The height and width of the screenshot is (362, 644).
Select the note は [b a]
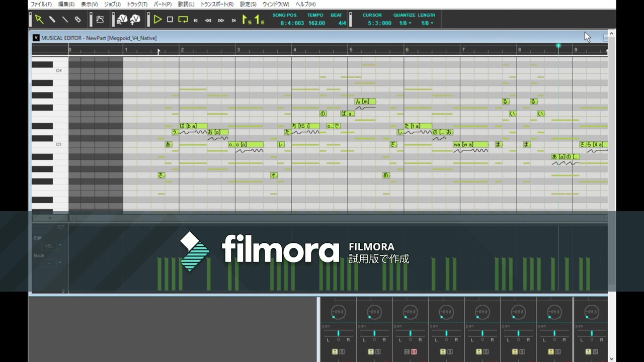tap(193, 126)
